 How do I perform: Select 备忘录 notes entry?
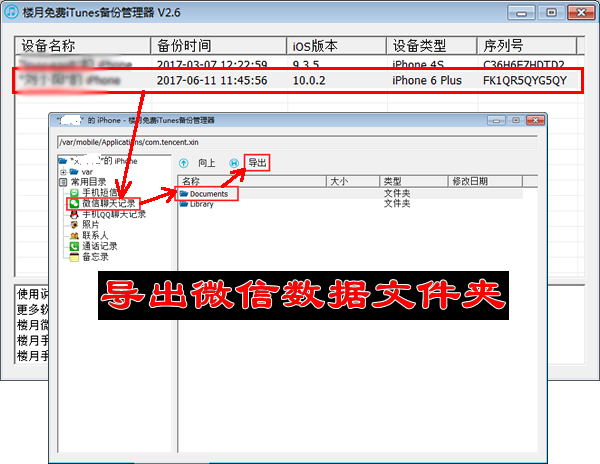point(95,256)
